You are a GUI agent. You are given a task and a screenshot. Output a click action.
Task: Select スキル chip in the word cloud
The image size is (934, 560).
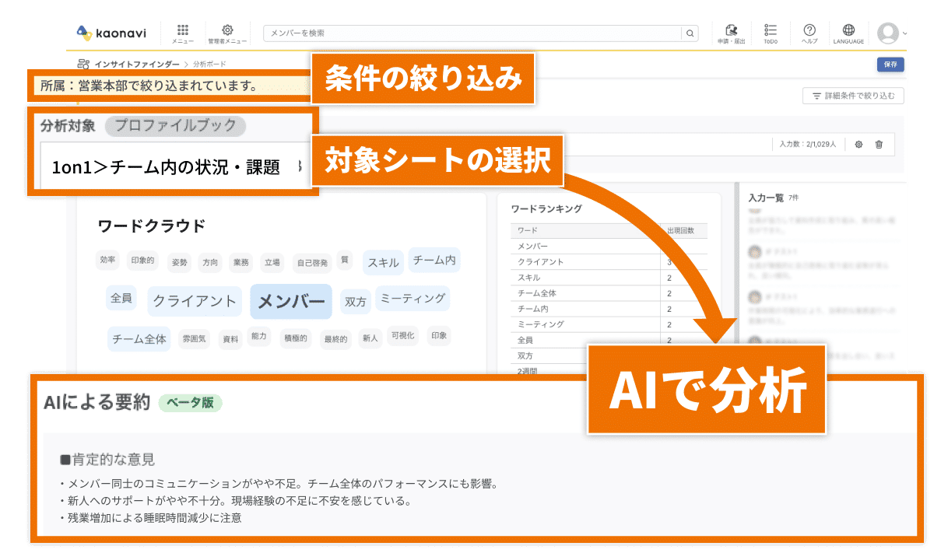[x=383, y=262]
